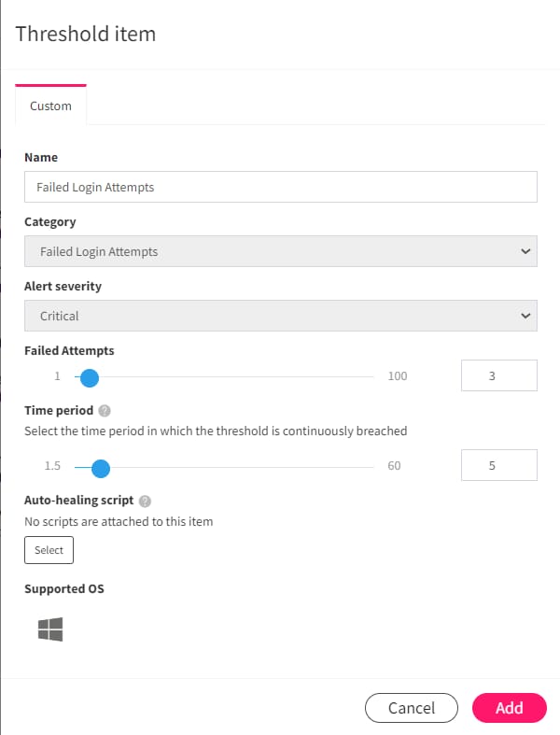560x735 pixels.
Task: Click the Failed Attempts slider handle
Action: click(90, 376)
